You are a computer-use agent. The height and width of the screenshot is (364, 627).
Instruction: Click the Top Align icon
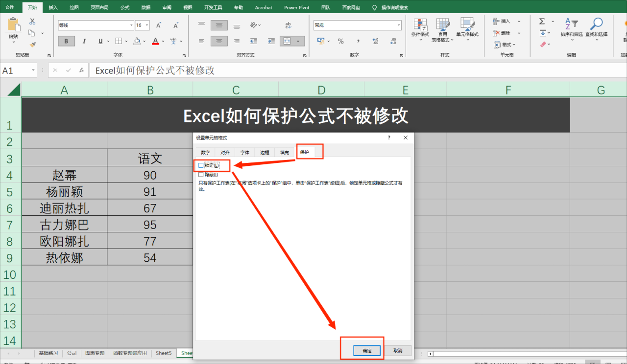(201, 25)
